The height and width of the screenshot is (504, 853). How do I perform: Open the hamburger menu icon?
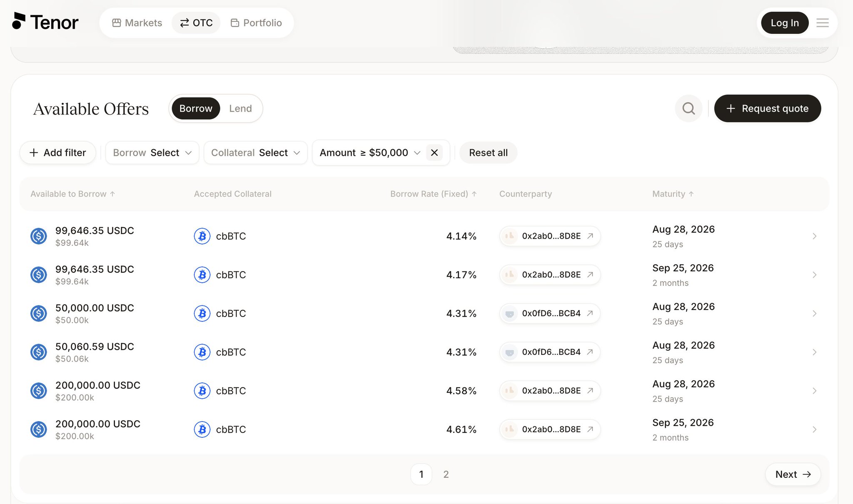[x=822, y=23]
